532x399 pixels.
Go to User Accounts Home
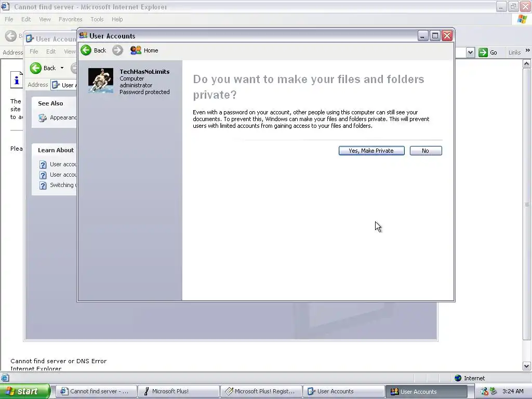point(144,50)
